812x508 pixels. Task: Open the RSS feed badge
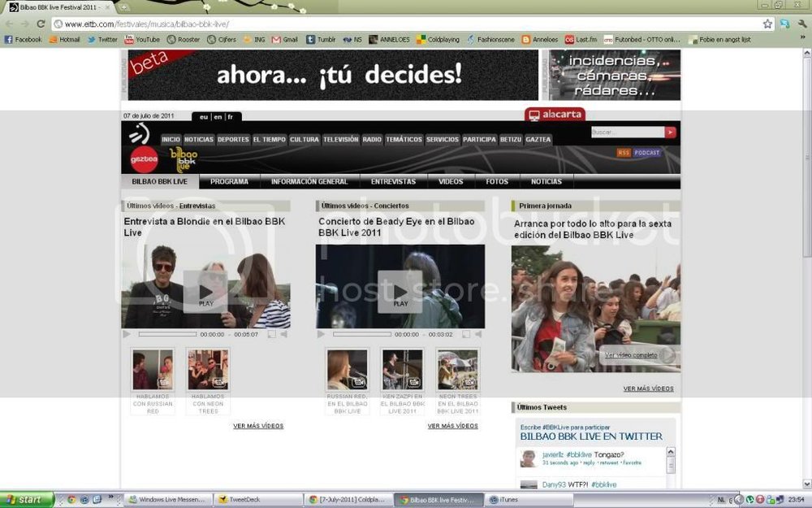pyautogui.click(x=624, y=153)
